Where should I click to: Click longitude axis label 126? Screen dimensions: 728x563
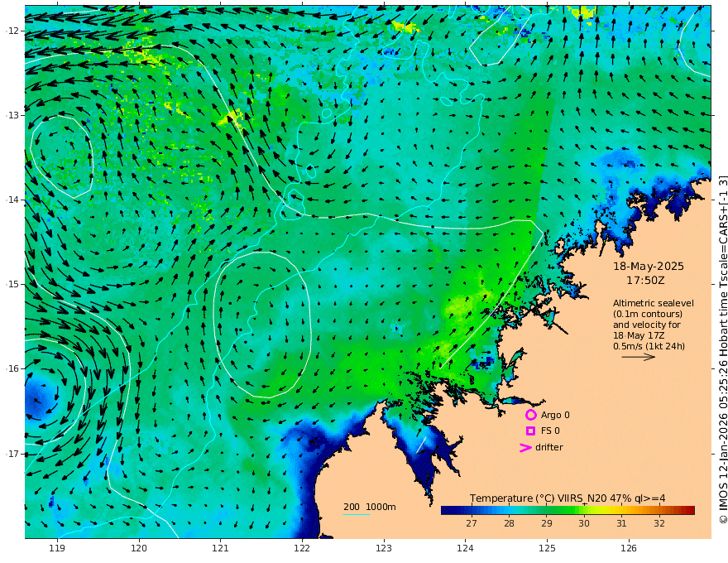coord(629,548)
